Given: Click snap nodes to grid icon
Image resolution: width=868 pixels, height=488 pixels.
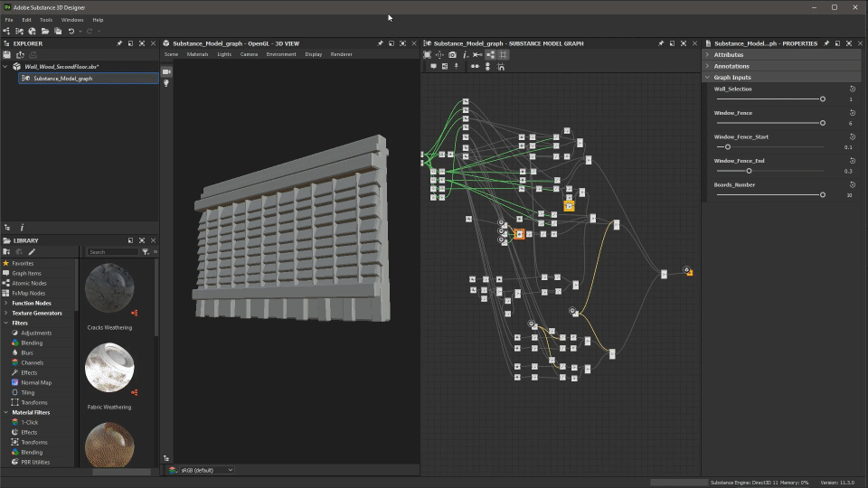Looking at the screenshot, I should coord(501,66).
